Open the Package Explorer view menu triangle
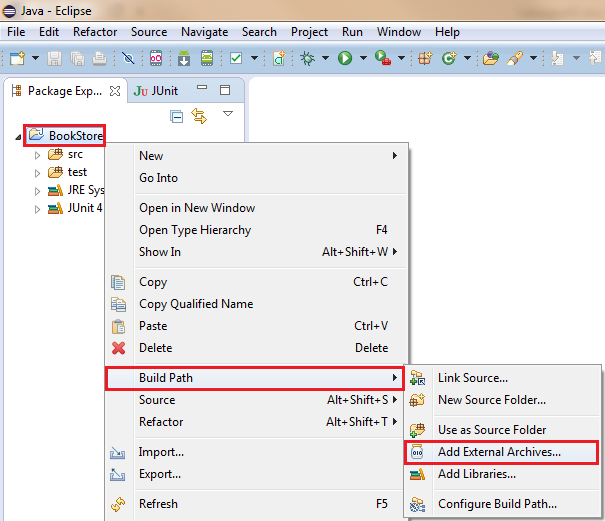The width and height of the screenshot is (605, 521). coord(228,113)
